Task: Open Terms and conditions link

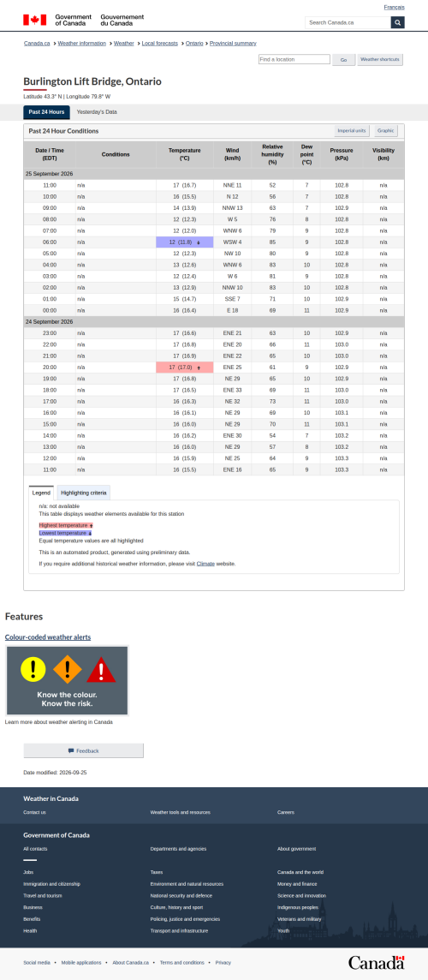Action: click(x=181, y=963)
